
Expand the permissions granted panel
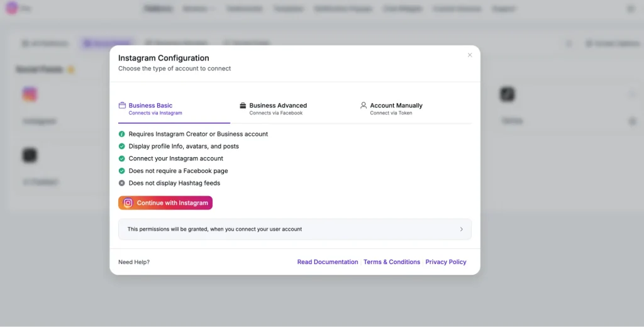click(295, 230)
